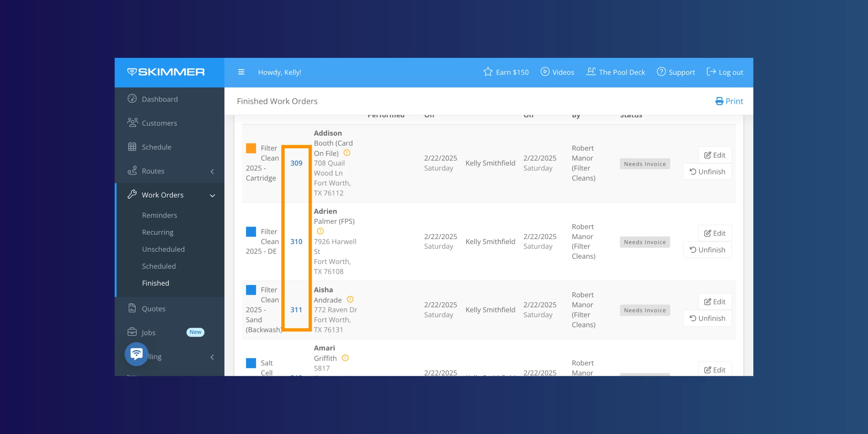Click orange swatch for Filter Clean Cartridge
Image resolution: width=868 pixels, height=434 pixels.
coord(251,148)
